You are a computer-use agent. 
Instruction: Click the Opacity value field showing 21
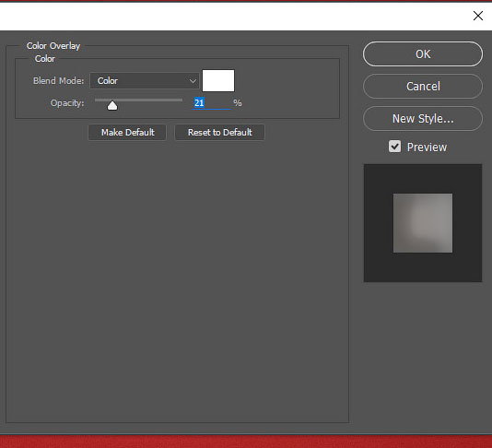tap(211, 102)
